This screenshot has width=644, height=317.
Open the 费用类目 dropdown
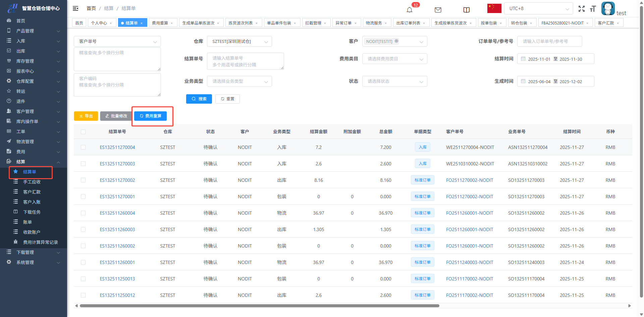point(394,59)
